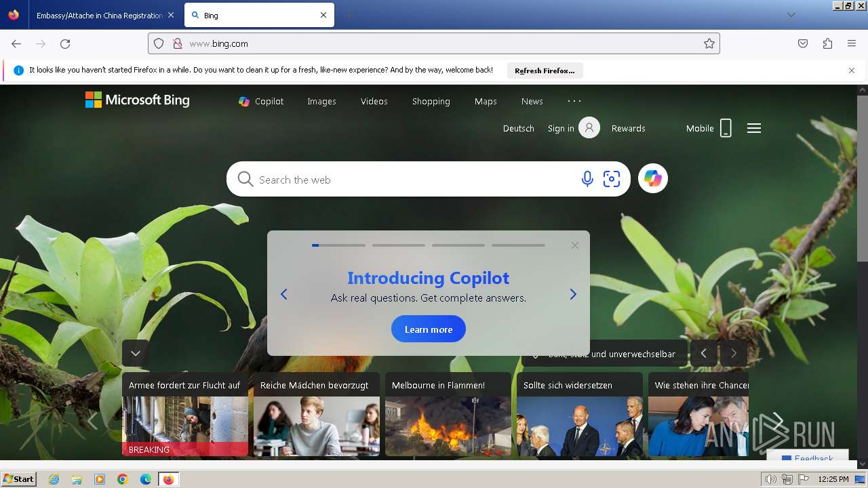Screen dimensions: 868x488
Task: Open the 'Melbourne in Flammen!' news card
Action: (x=448, y=413)
